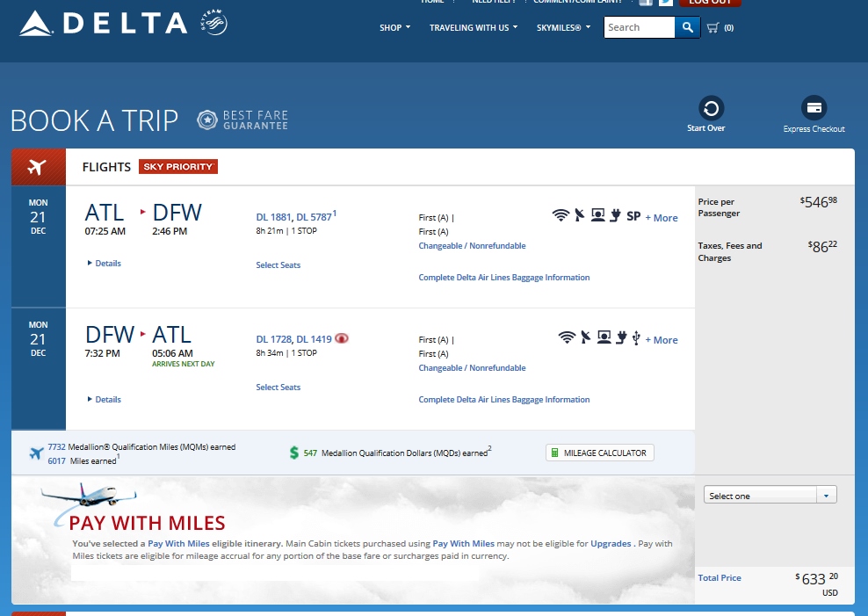Click the Twitter icon in the header

click(x=665, y=3)
